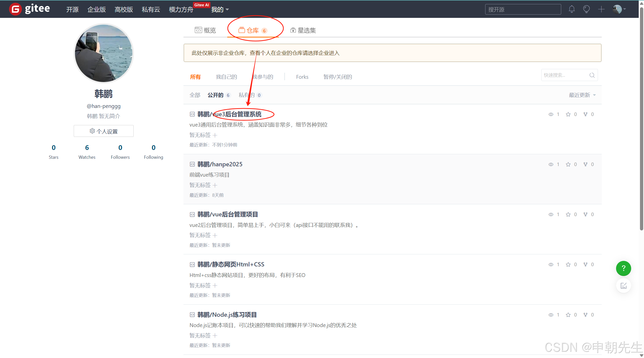Viewport: 644px width, 358px height.
Task: Click search magnifier in quick search box
Action: (x=592, y=75)
